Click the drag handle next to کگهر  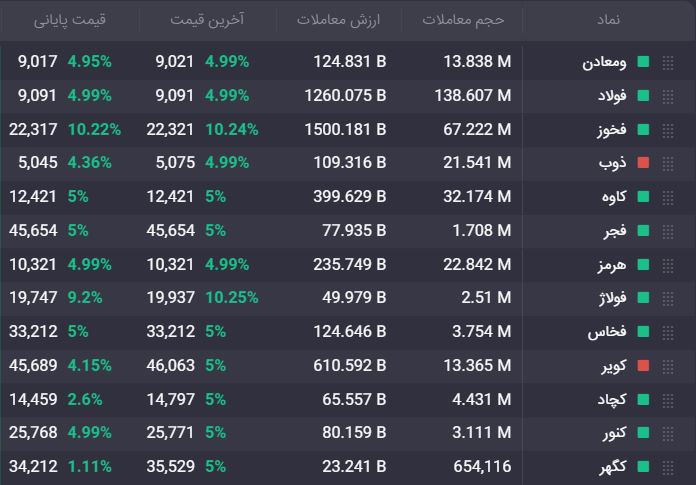(x=668, y=468)
